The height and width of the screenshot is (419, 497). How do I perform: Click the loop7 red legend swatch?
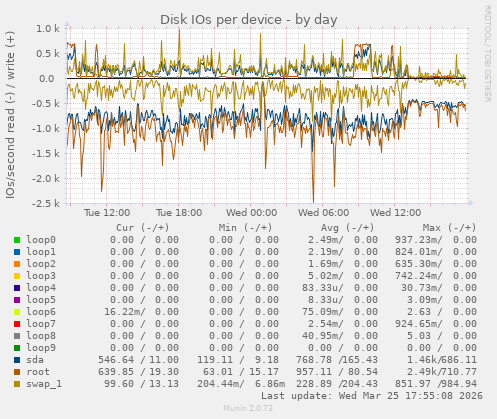point(17,324)
